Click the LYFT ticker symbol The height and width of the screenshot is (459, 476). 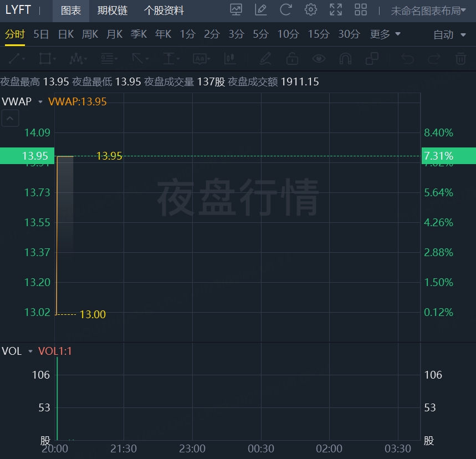[x=18, y=10]
